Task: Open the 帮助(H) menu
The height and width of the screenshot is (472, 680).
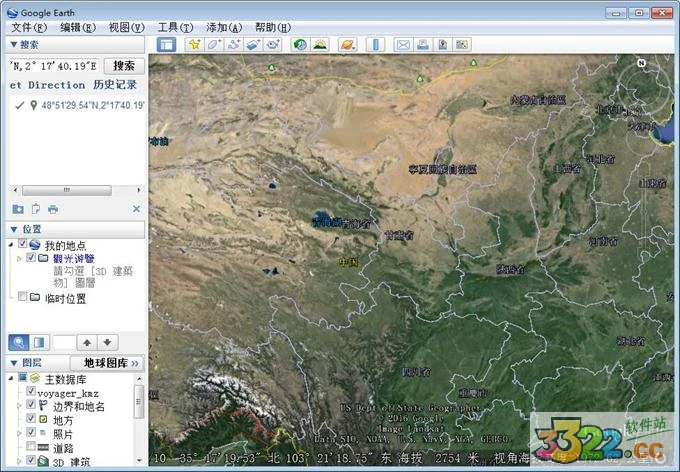Action: click(x=273, y=27)
